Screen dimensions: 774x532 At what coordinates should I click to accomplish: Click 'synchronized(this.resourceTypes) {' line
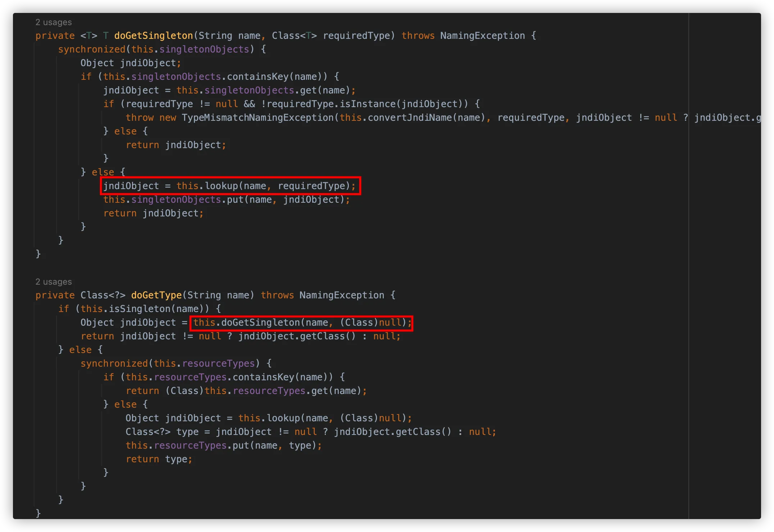[x=176, y=363]
